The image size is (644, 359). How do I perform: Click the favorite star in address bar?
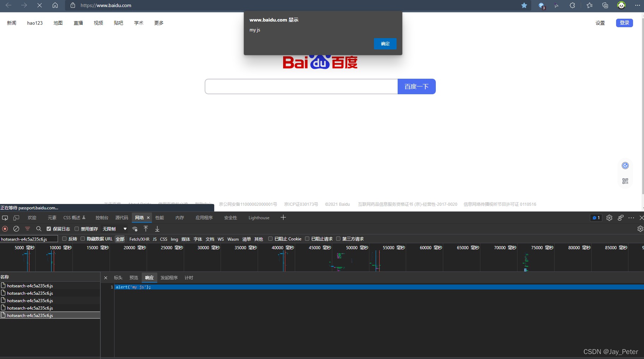(524, 5)
